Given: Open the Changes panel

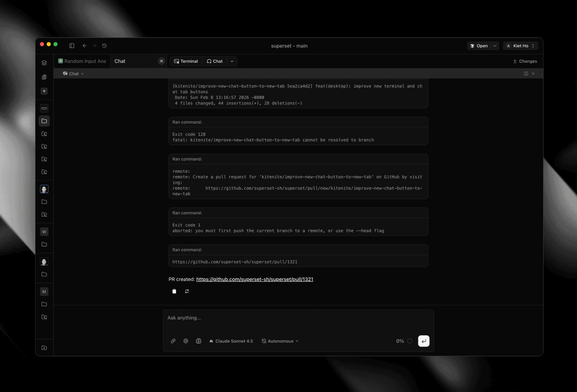Looking at the screenshot, I should tap(525, 61).
